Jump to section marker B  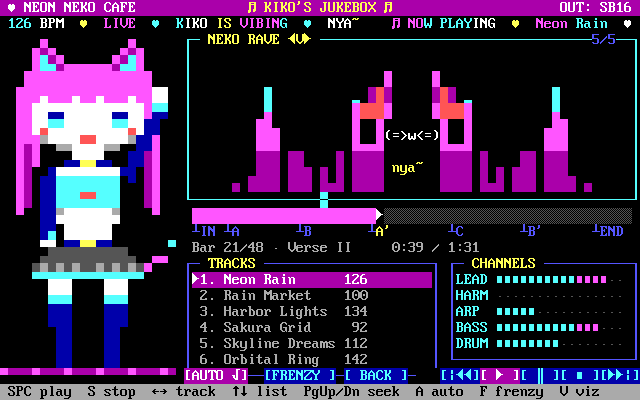[x=304, y=231]
